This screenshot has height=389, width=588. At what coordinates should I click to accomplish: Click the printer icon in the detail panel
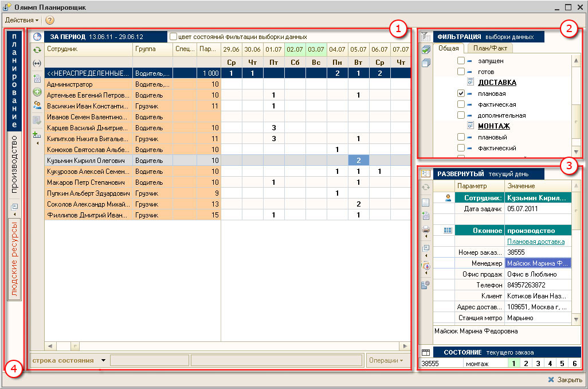pos(425,231)
